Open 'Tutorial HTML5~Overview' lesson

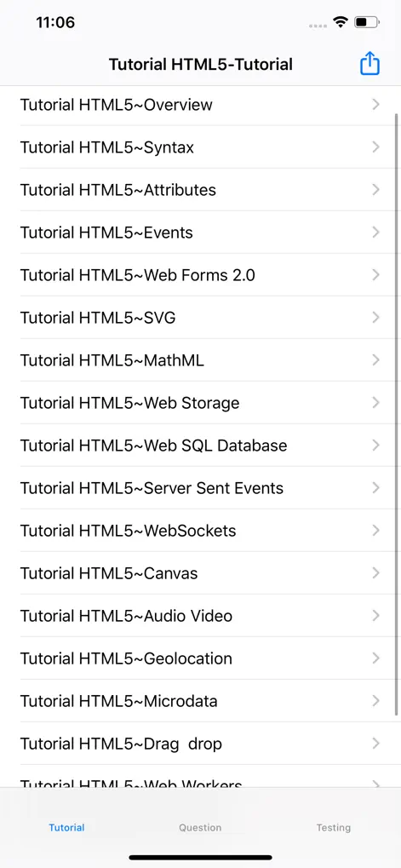click(x=200, y=104)
